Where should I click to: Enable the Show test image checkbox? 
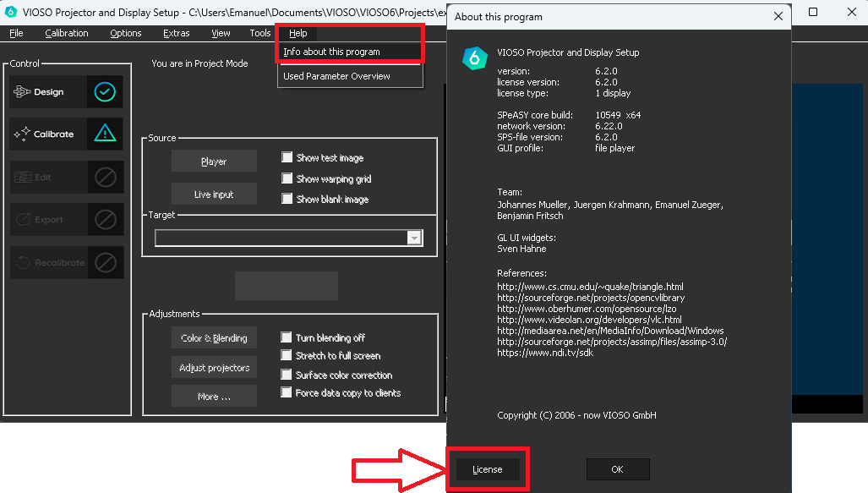tap(287, 157)
